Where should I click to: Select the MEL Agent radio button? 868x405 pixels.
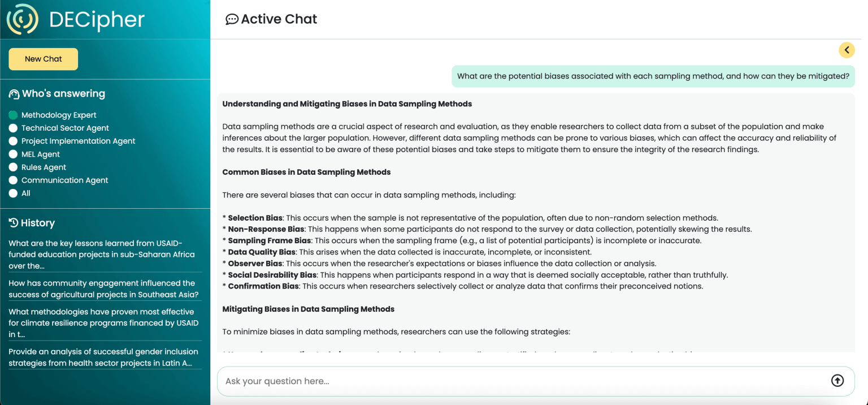point(13,154)
